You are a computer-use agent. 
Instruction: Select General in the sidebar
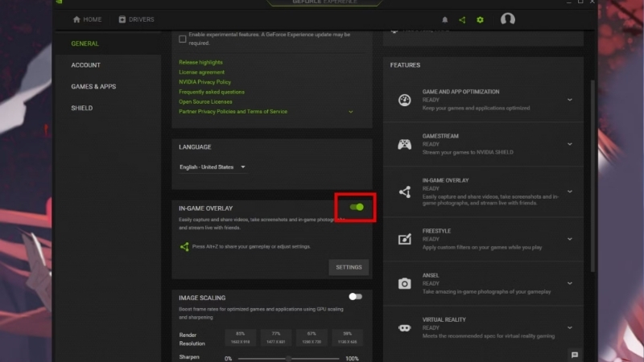coord(85,43)
